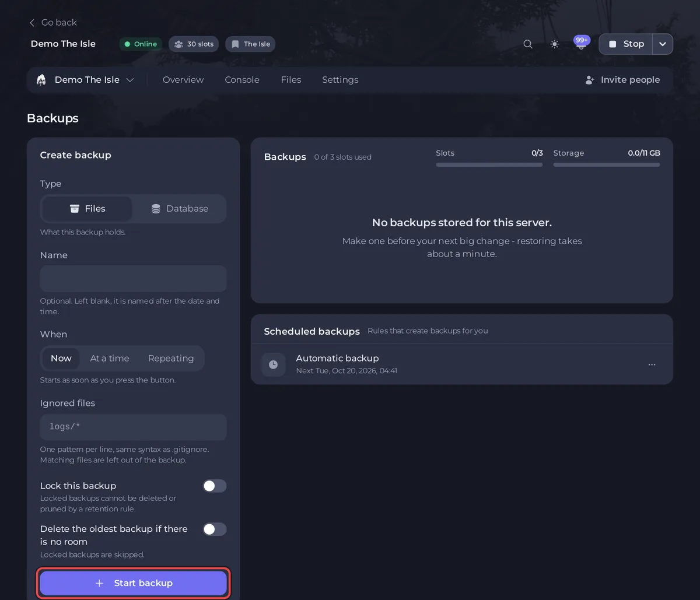The width and height of the screenshot is (700, 600).
Task: Click the '0 of 3 slots used' text
Action: click(343, 157)
